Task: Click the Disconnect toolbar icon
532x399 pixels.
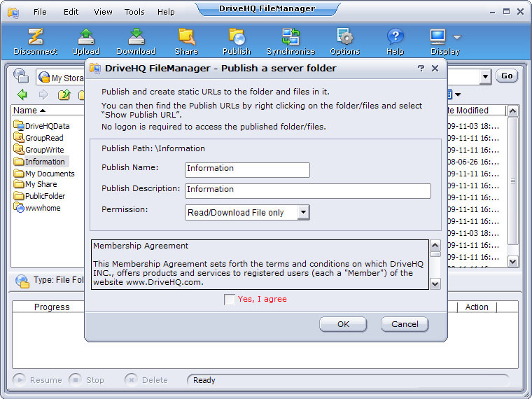Action: point(35,41)
